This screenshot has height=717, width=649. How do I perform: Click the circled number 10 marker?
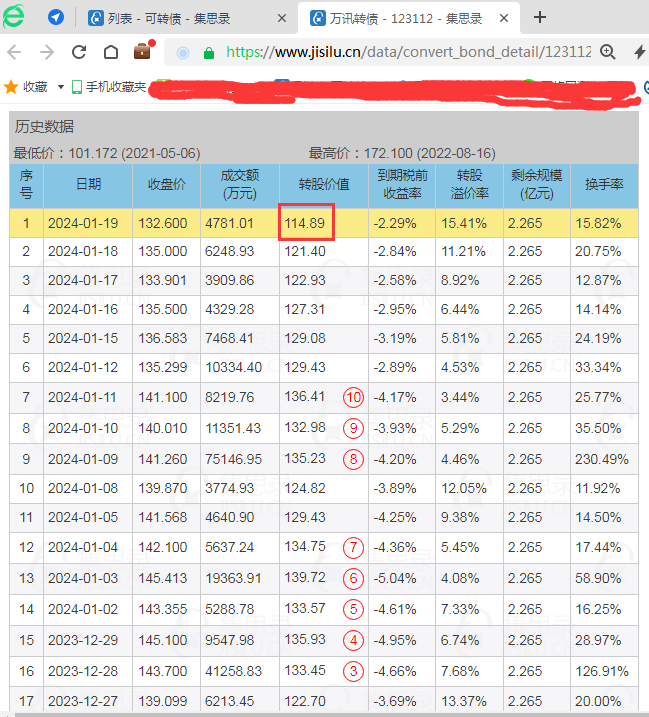(352, 397)
